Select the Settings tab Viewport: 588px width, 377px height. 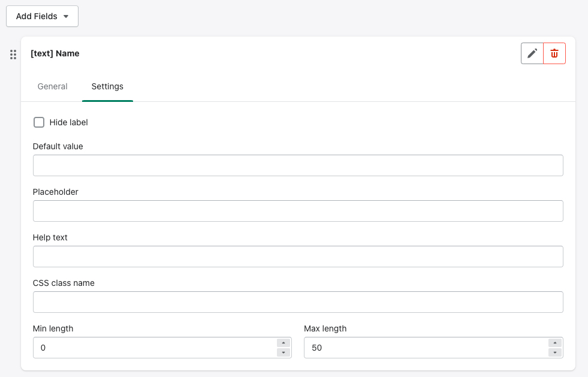pyautogui.click(x=107, y=86)
